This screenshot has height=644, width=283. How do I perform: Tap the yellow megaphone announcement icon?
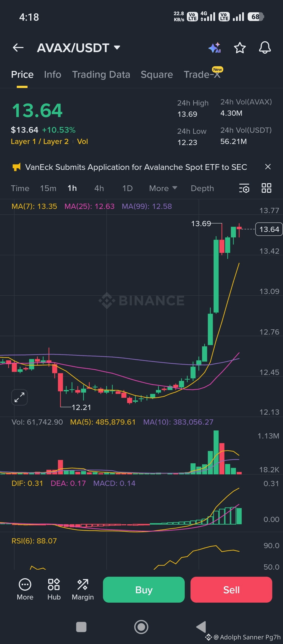[x=17, y=167]
